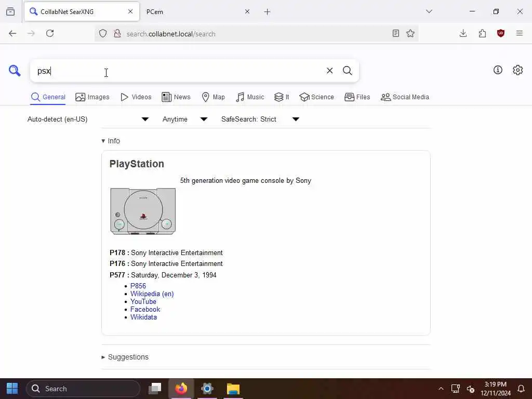Open the Anytime time range dropdown
This screenshot has width=532, height=399.
(185, 119)
